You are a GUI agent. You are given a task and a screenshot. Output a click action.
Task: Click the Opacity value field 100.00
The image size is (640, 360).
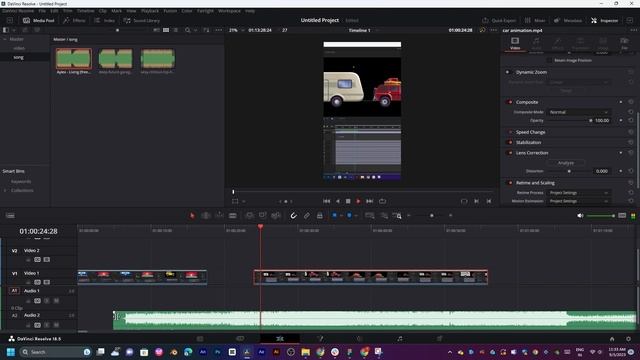pyautogui.click(x=602, y=120)
